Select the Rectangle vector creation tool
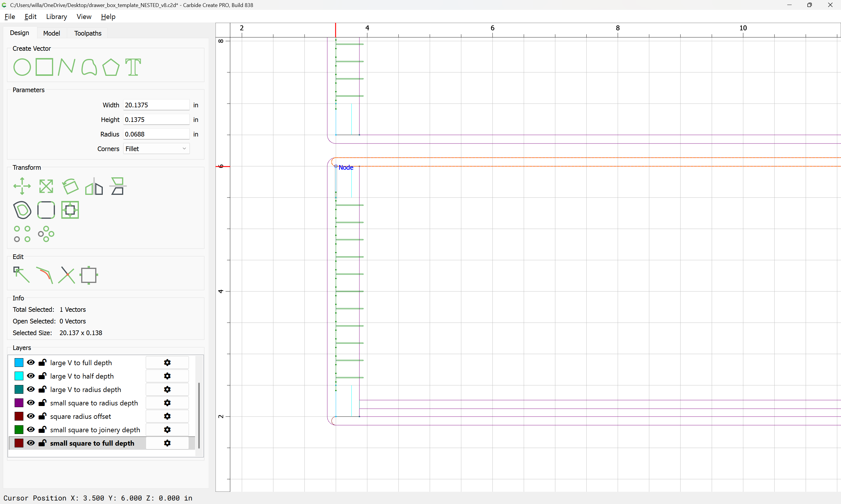 [x=44, y=67]
